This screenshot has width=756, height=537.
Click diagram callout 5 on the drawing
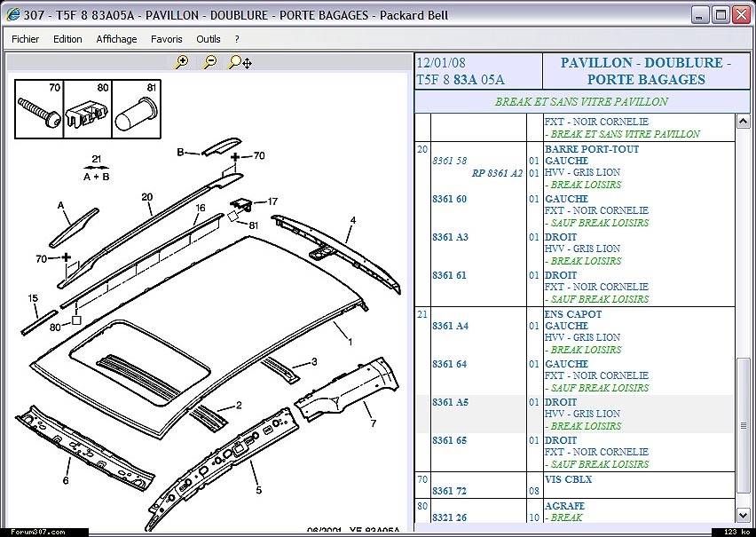tap(259, 490)
